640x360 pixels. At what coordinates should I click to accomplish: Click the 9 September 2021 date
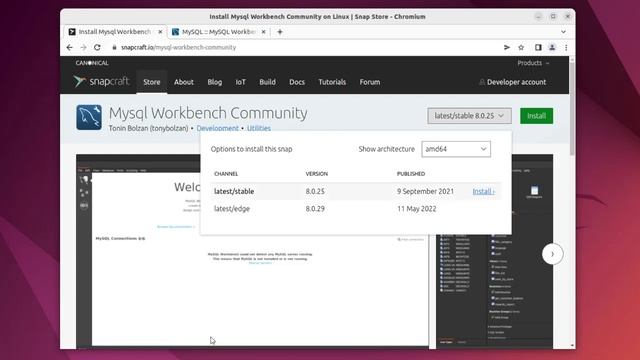425,191
